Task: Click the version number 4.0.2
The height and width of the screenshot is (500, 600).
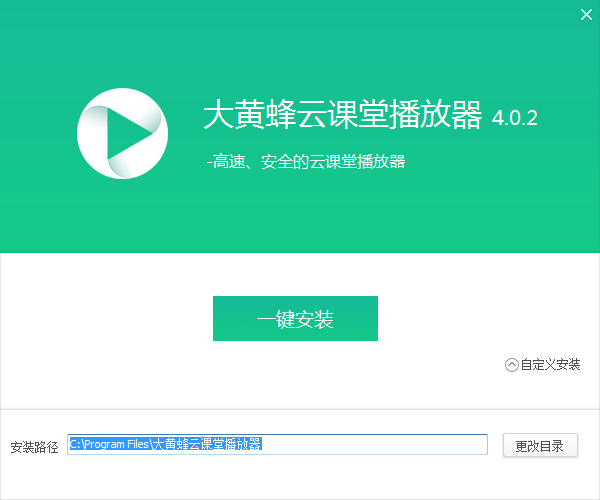Action: pos(514,118)
